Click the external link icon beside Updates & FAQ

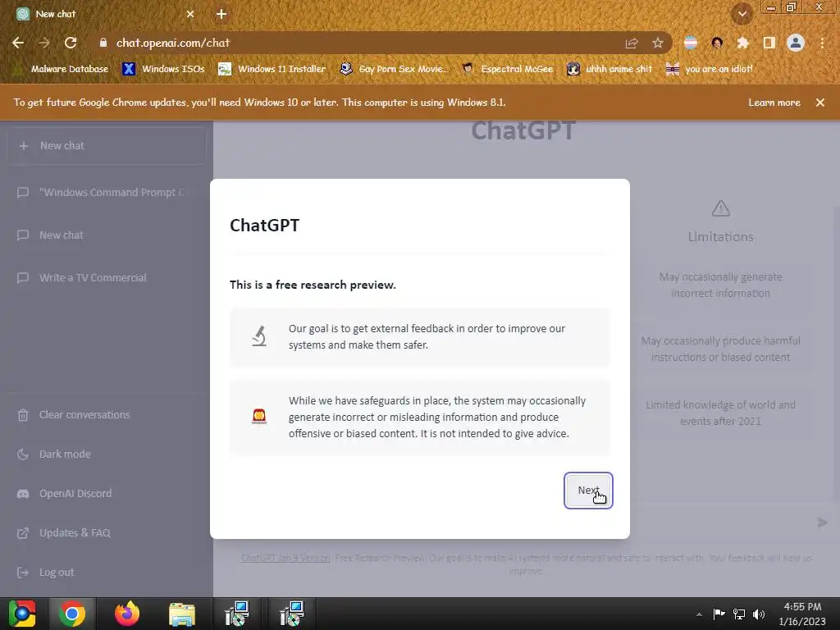coord(22,533)
